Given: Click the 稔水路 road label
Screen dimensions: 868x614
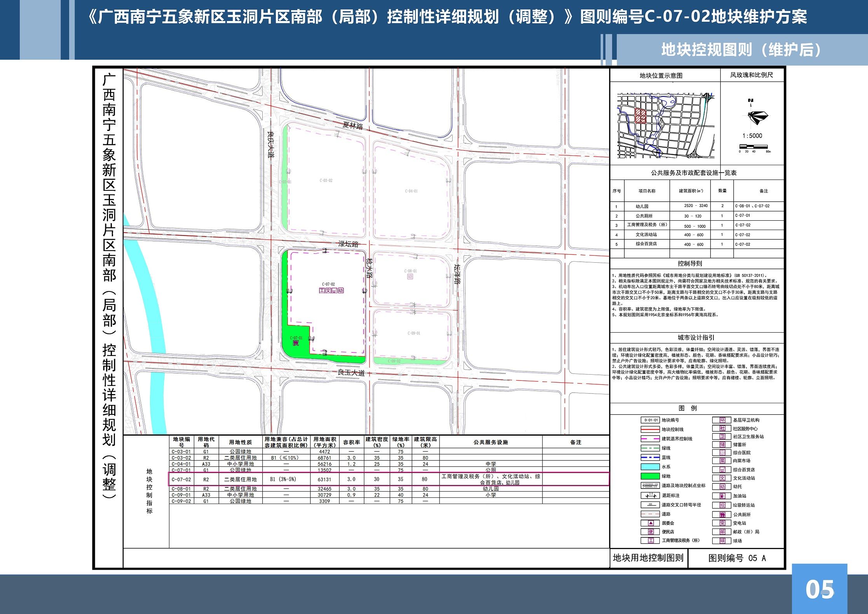Looking at the screenshot, I should (370, 268).
